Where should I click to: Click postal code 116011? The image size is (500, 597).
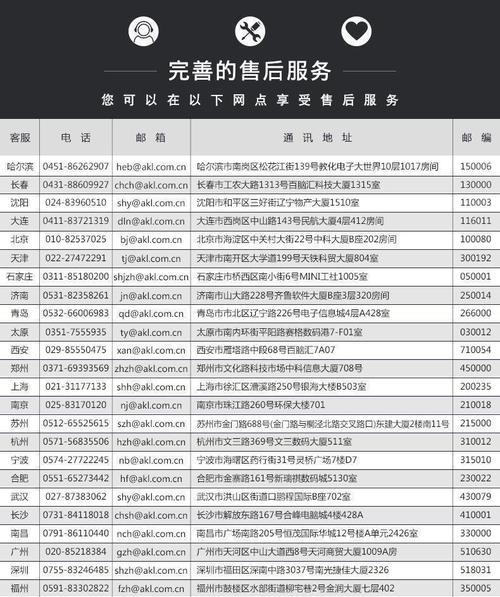coord(476,221)
